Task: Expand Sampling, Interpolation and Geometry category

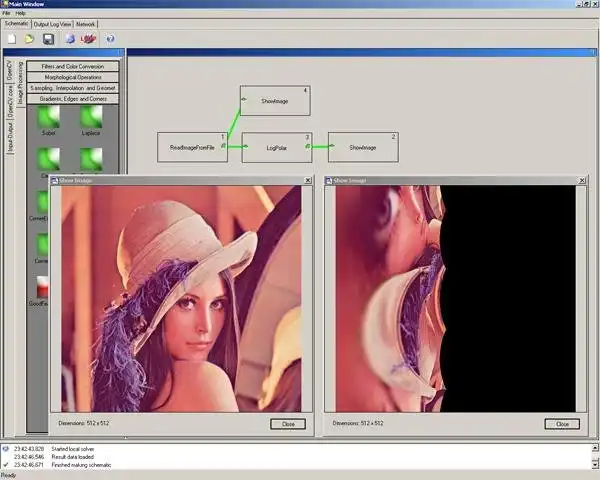Action: (x=73, y=88)
